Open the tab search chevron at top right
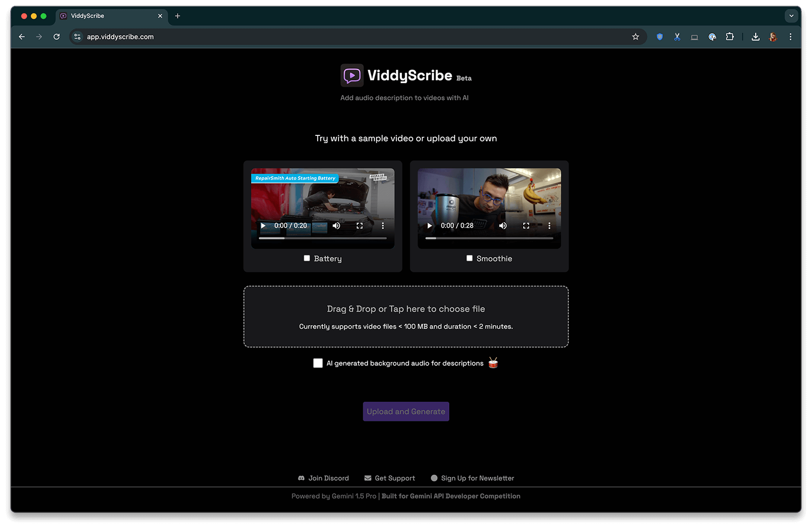812x528 pixels. (x=791, y=16)
